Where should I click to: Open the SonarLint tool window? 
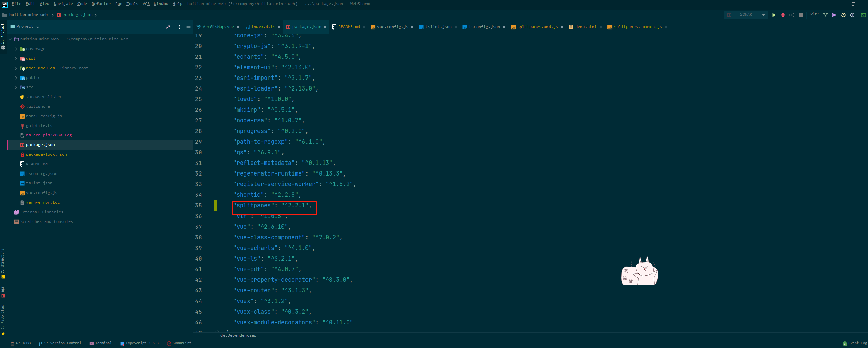(179, 343)
